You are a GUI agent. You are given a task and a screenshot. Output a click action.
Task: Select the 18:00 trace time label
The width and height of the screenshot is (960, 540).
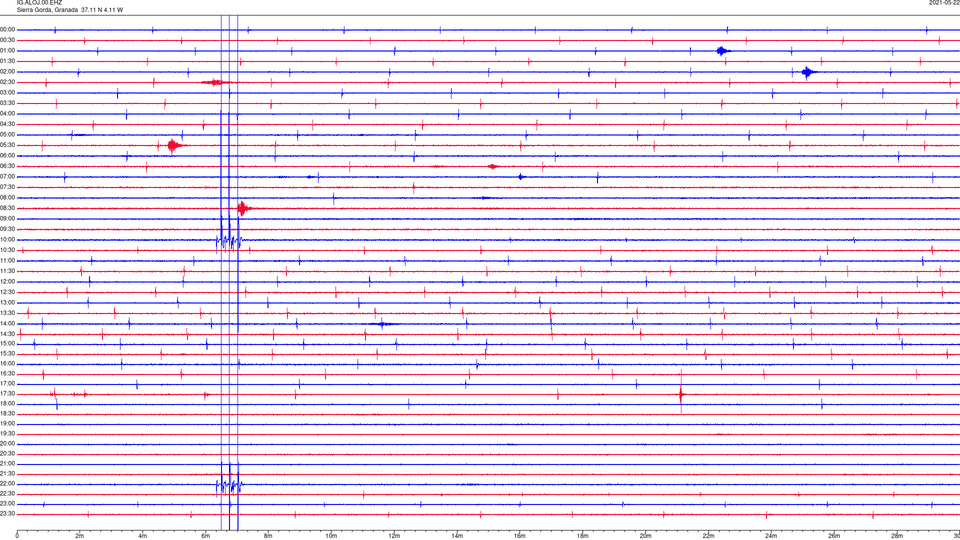(8, 404)
